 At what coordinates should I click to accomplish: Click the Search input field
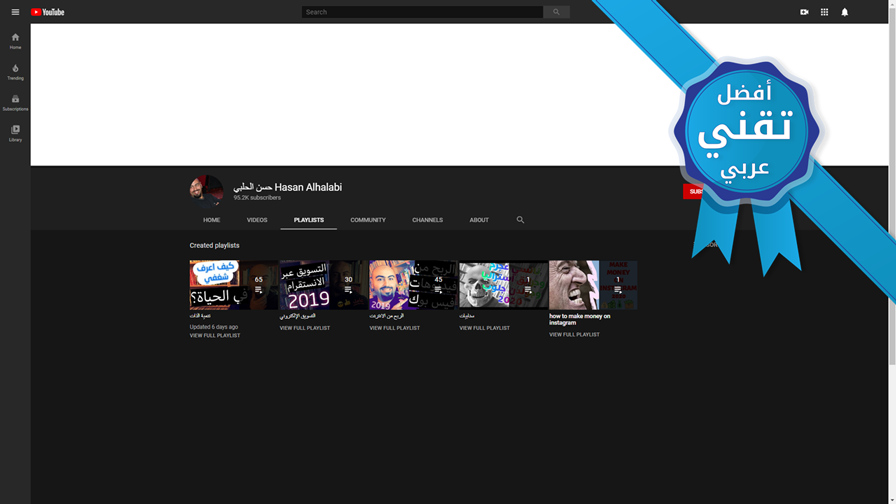click(x=422, y=12)
